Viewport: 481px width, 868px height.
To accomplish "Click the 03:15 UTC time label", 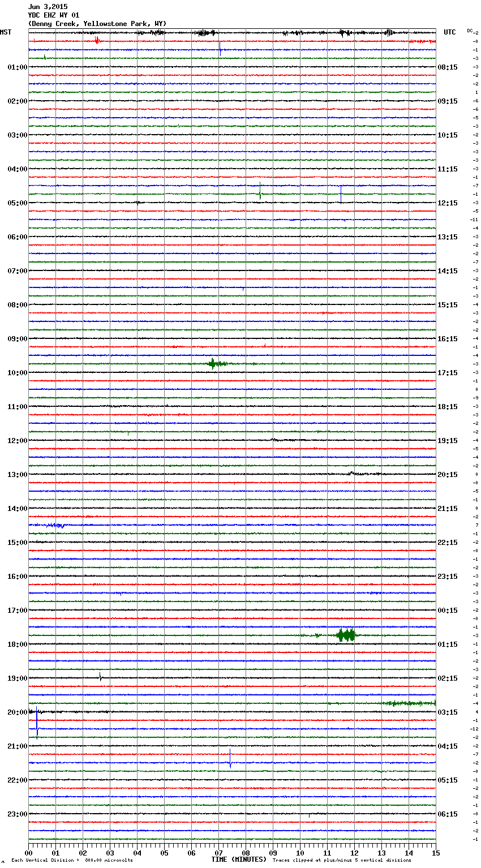I will point(448,712).
